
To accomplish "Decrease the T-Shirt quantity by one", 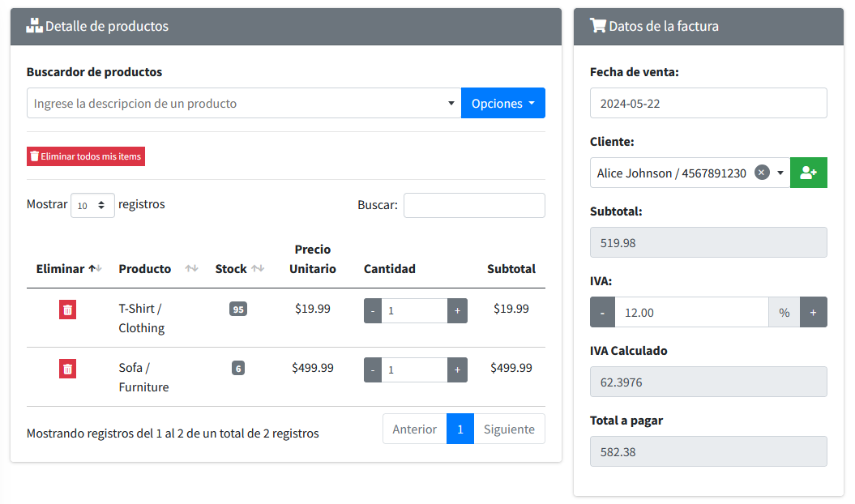I will pyautogui.click(x=373, y=310).
